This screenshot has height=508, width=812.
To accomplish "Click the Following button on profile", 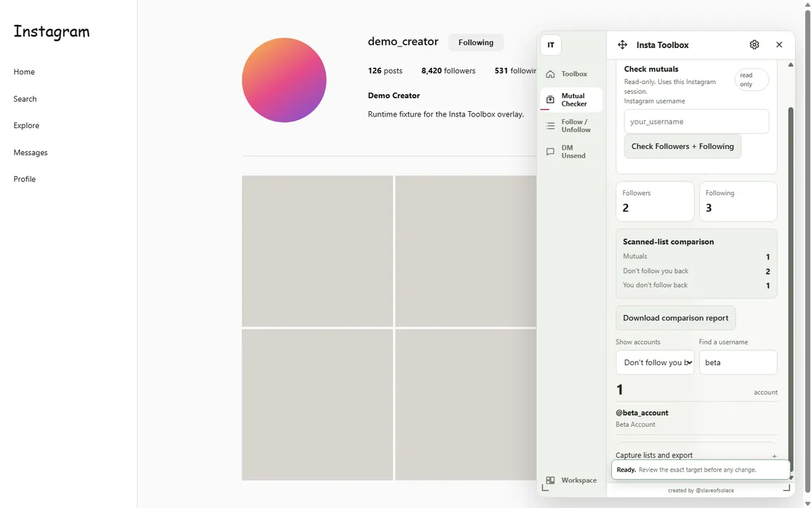I will tap(476, 43).
